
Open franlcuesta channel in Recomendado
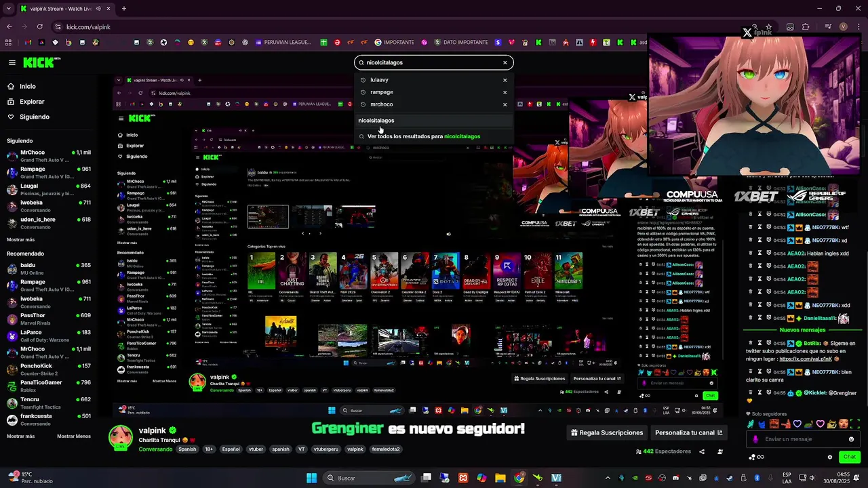coord(48,420)
